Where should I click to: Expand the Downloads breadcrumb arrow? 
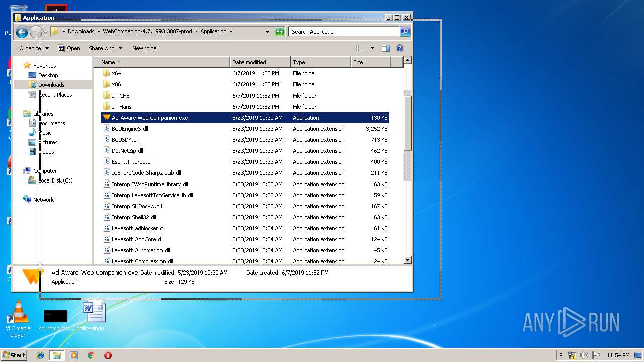tap(99, 32)
